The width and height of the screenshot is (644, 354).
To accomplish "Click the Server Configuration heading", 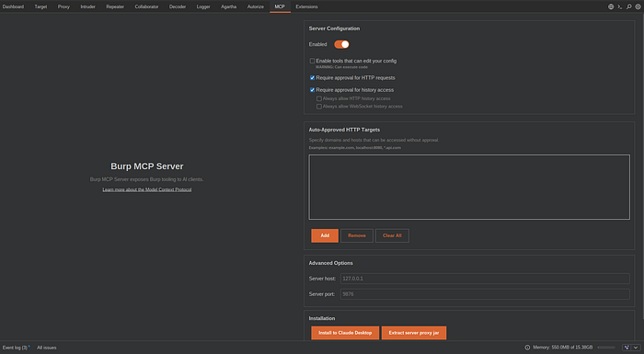I will click(334, 29).
